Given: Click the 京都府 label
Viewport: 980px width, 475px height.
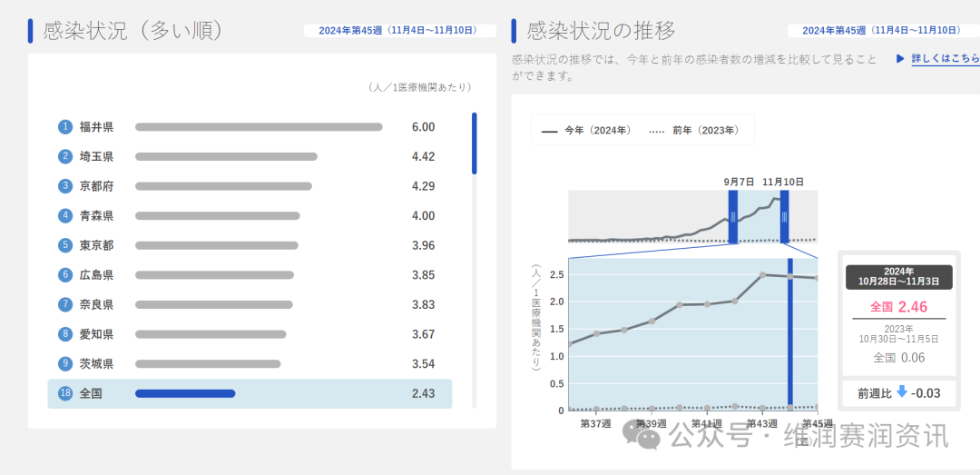Looking at the screenshot, I should point(96,186).
